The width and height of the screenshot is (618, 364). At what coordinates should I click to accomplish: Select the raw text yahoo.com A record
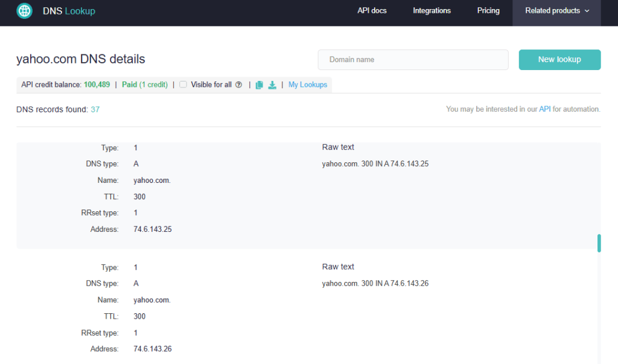click(x=376, y=163)
